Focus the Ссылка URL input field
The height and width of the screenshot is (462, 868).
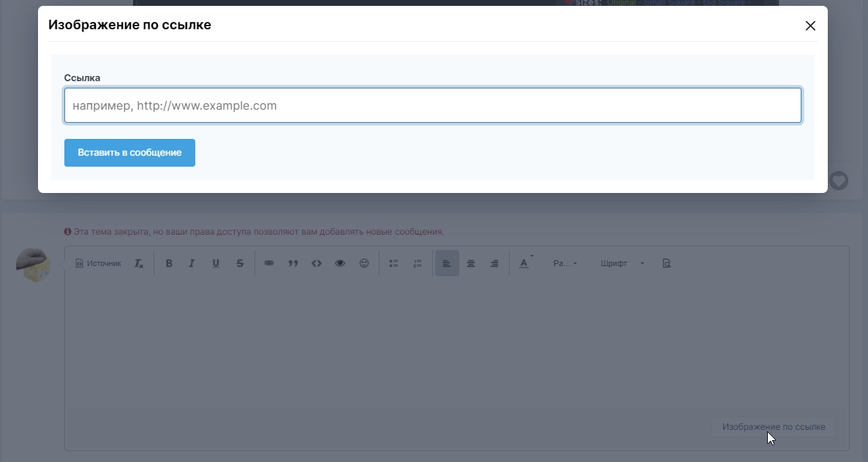(x=432, y=105)
